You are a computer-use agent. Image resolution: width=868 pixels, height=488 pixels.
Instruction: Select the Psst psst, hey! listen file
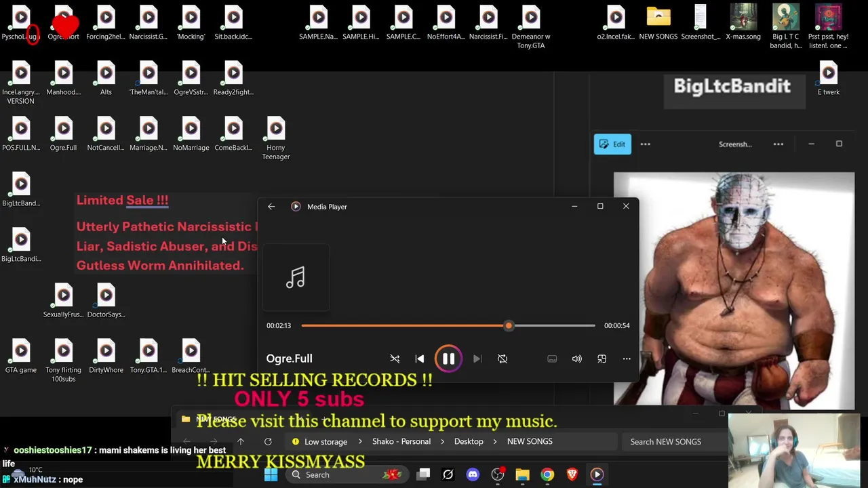point(829,27)
